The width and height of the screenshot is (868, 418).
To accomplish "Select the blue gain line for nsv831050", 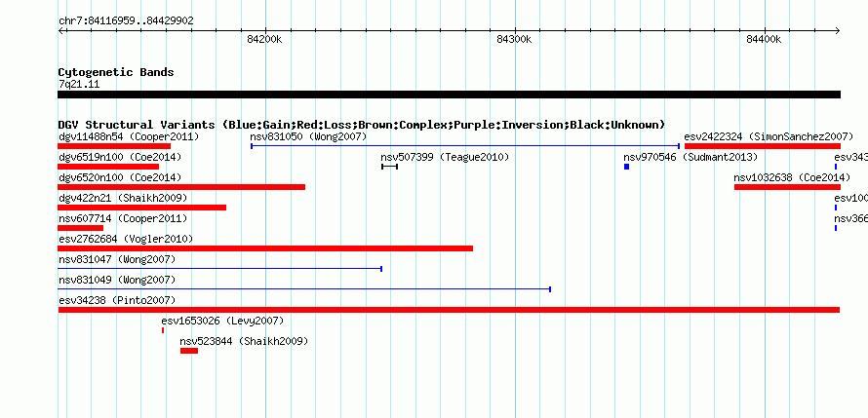I will coord(465,146).
